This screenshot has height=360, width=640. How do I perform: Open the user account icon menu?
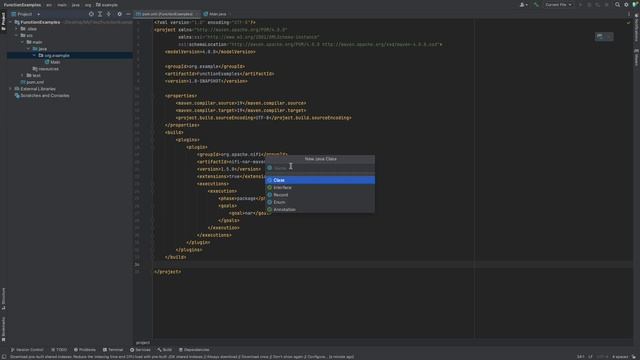[523, 4]
